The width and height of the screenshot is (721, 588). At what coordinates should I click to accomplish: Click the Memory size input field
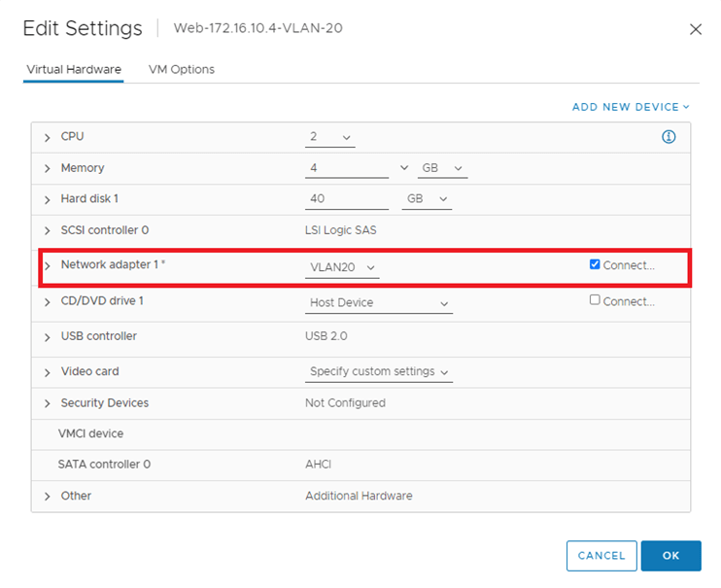tap(346, 168)
